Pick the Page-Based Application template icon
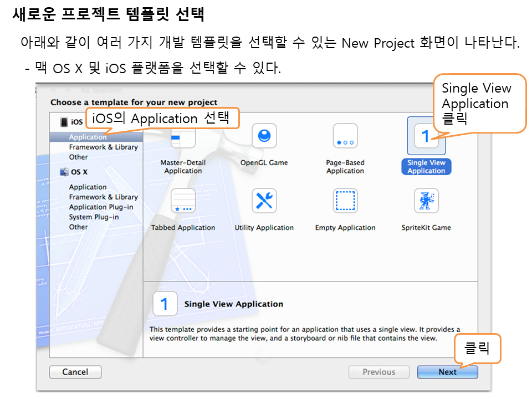This screenshot has height=399, width=532. 345,136
